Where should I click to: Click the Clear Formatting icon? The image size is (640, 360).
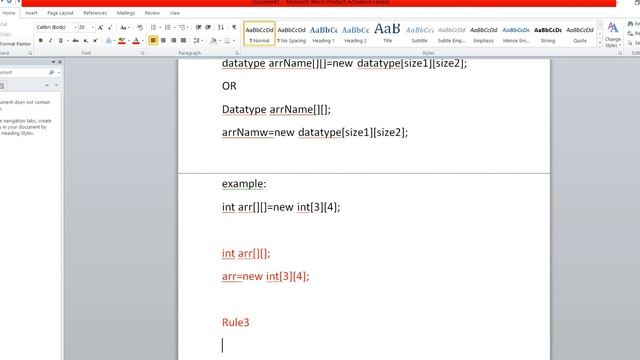click(x=140, y=27)
